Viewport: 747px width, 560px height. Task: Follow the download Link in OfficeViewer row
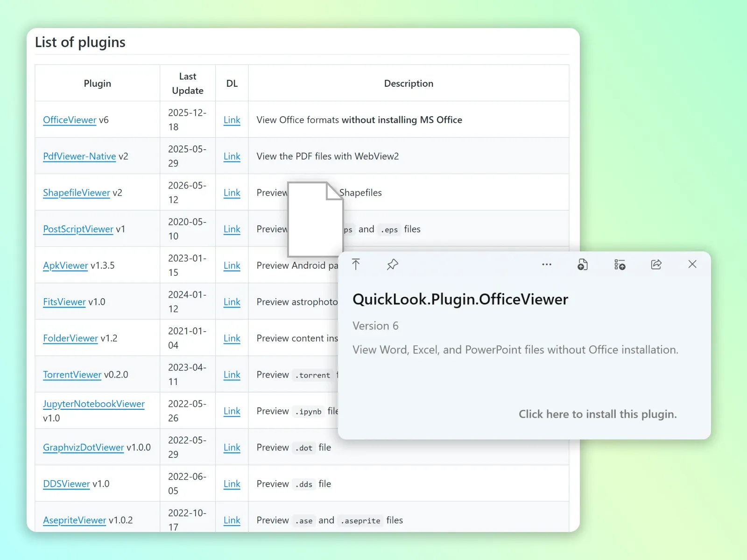tap(232, 120)
